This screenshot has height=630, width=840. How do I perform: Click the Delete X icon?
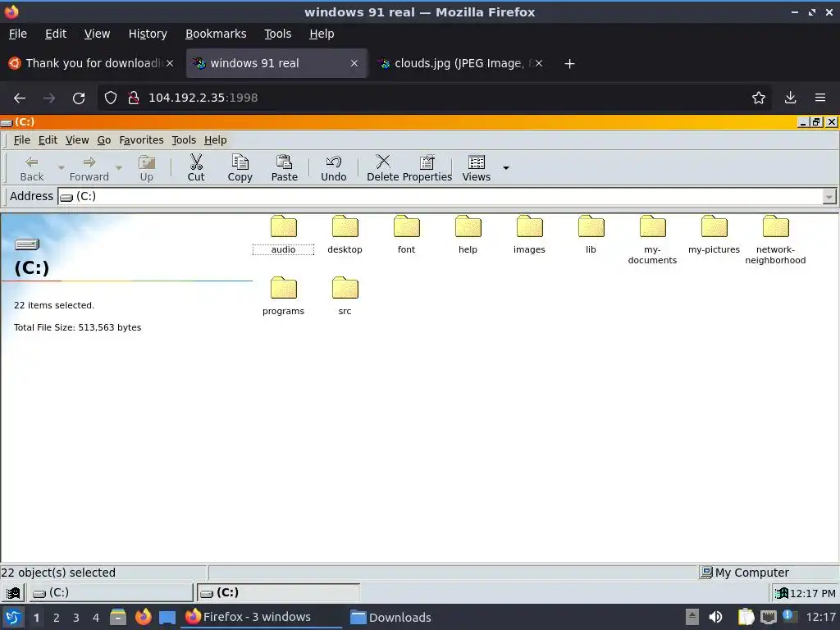383,162
